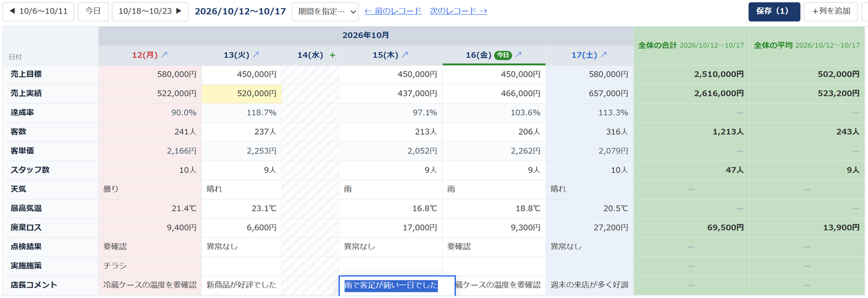Select the 週末の来店が多く好調 comment cell
The height and width of the screenshot is (298, 868).
(590, 286)
